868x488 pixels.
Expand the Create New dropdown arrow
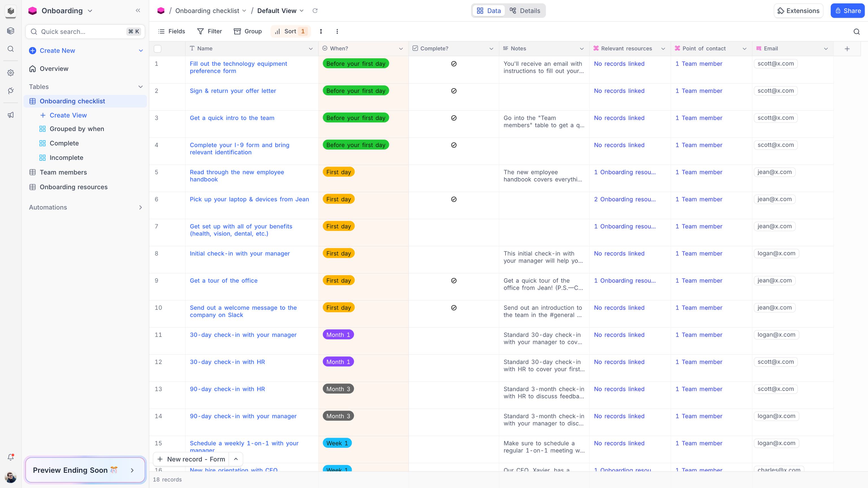(x=141, y=51)
